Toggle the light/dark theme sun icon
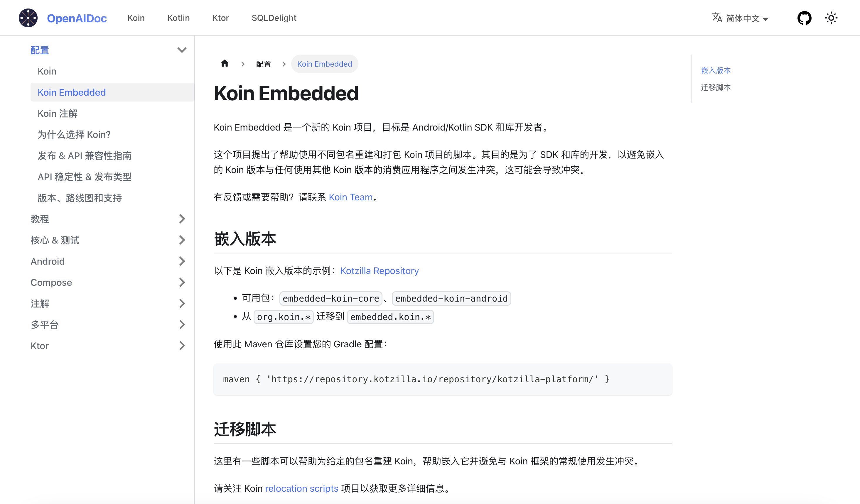 (831, 18)
